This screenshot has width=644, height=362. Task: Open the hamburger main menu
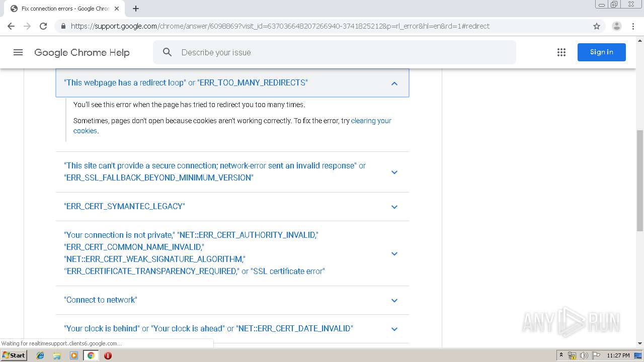pos(18,52)
